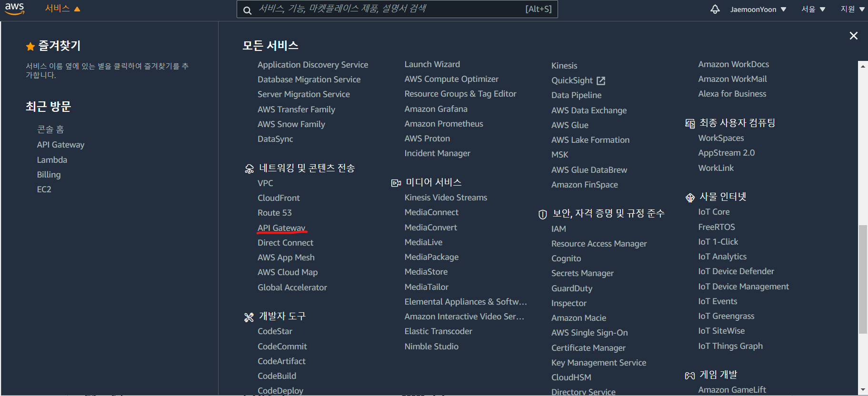Open Nimble Studio service
This screenshot has height=396, width=868.
pos(431,346)
